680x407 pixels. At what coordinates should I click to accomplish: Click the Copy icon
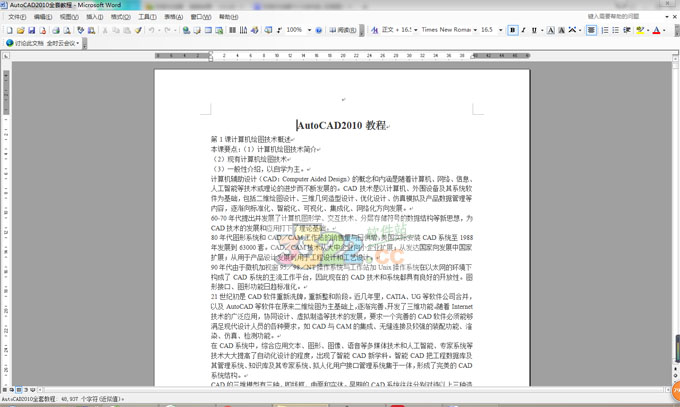[x=116, y=30]
